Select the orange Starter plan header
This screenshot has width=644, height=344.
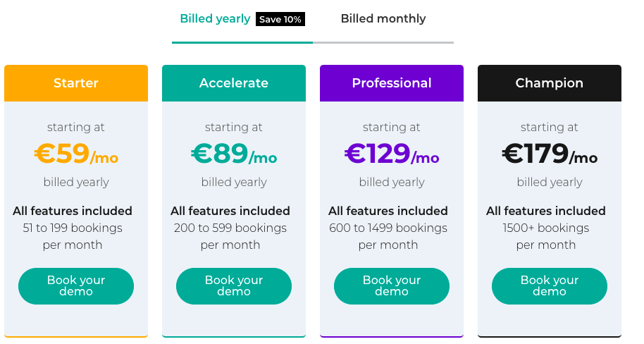click(76, 83)
